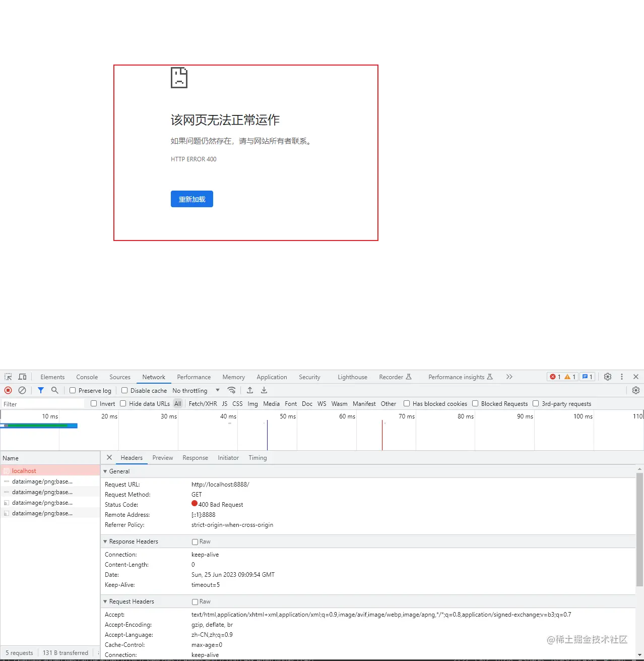Close the request details pane

point(109,457)
